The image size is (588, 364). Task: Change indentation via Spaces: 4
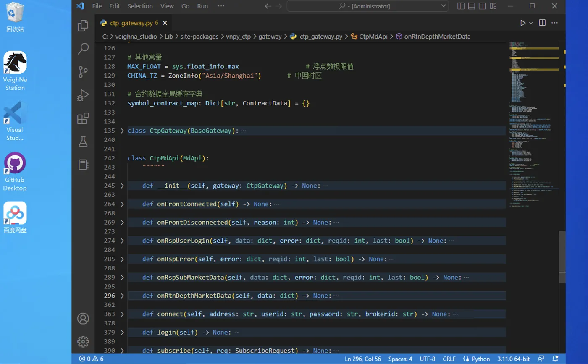click(x=400, y=359)
